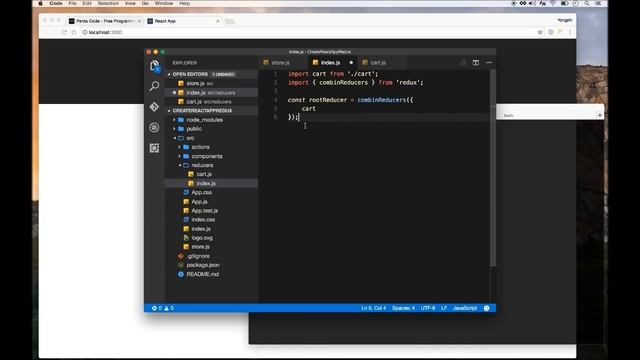Collapse the Open Editors section
This screenshot has width=640, height=360.
point(211,74)
